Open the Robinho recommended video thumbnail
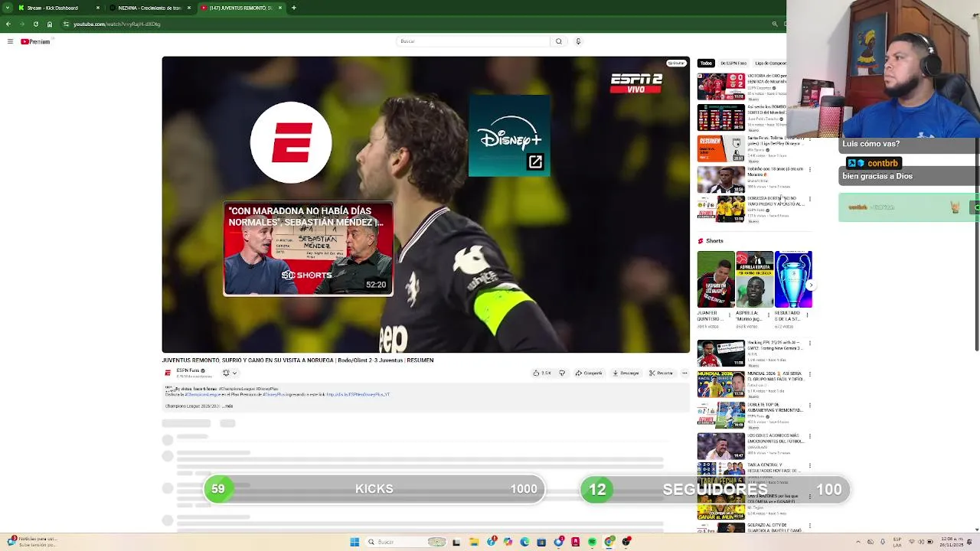The image size is (980, 551). click(x=720, y=180)
